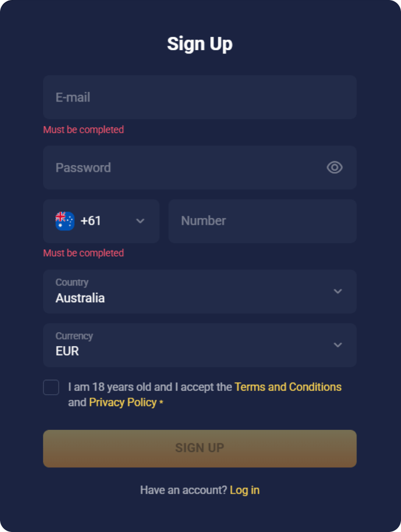Expand the phone country code chevron

(141, 221)
